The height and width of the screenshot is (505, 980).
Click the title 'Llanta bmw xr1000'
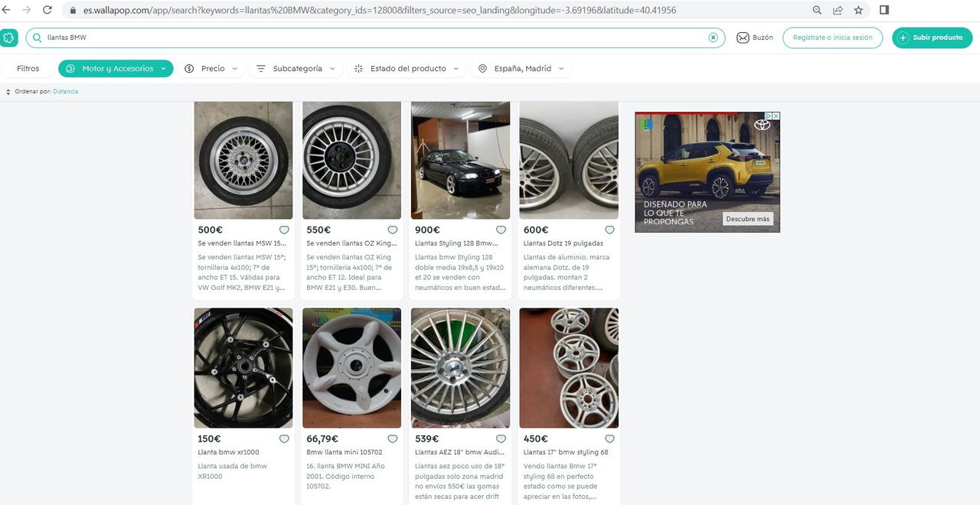point(228,452)
